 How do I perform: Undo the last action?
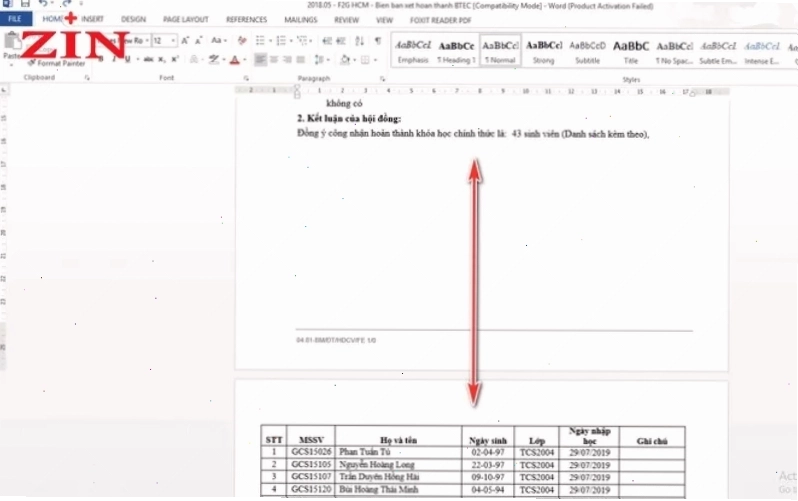coord(43,3)
